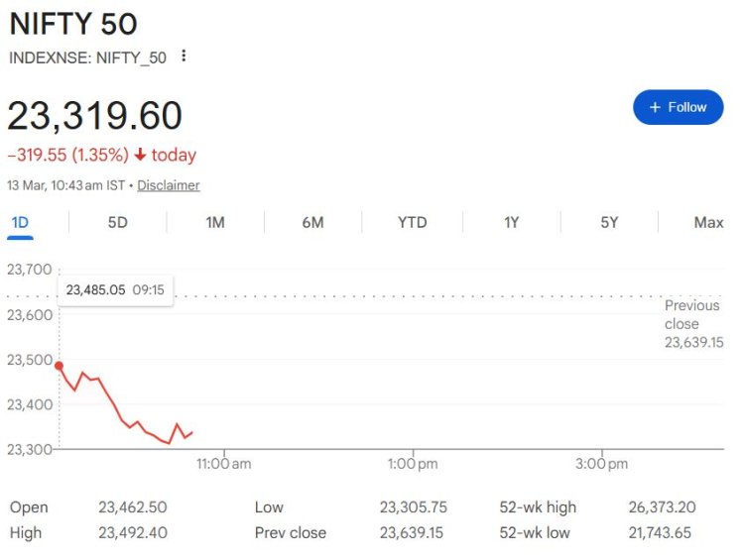Open the Disclaimer link
Viewport: 744px width, 560px height.
point(169,185)
